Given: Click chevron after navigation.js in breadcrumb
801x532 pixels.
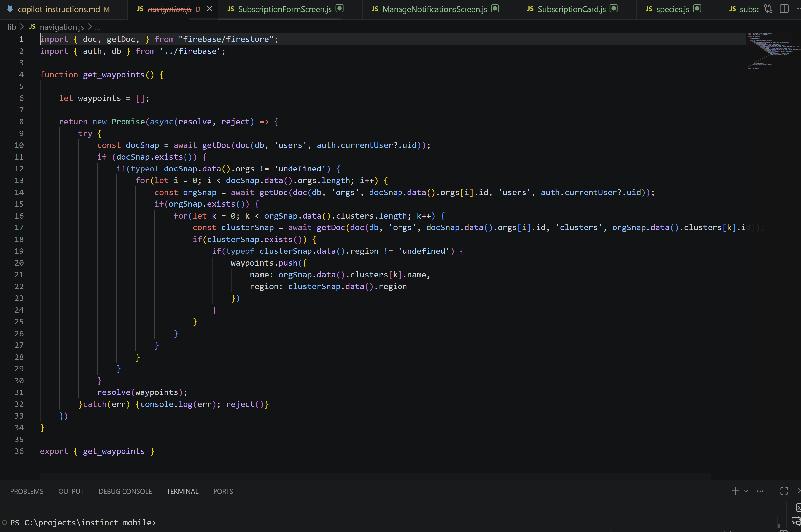Looking at the screenshot, I should coord(90,27).
